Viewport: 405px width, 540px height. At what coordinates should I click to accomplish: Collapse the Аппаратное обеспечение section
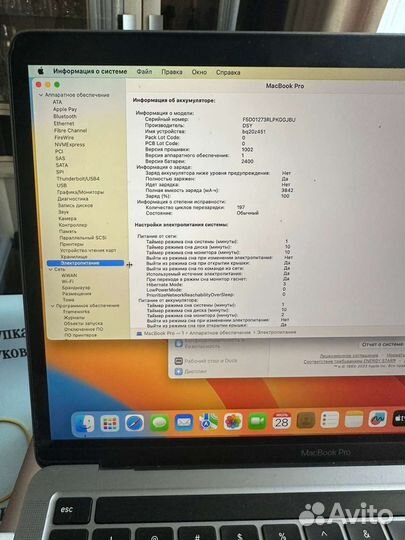pos(41,95)
